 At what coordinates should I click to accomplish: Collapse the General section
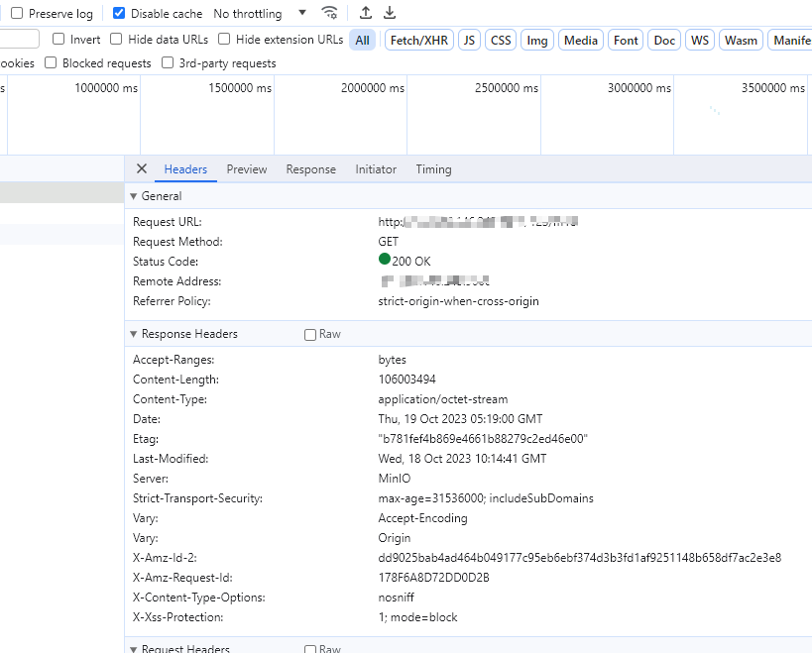pos(133,196)
